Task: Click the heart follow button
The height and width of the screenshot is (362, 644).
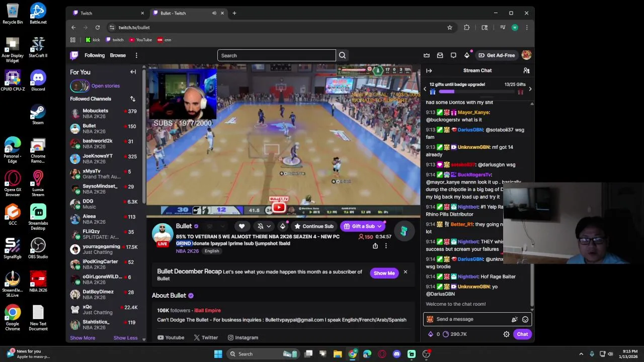Action: [x=242, y=226]
